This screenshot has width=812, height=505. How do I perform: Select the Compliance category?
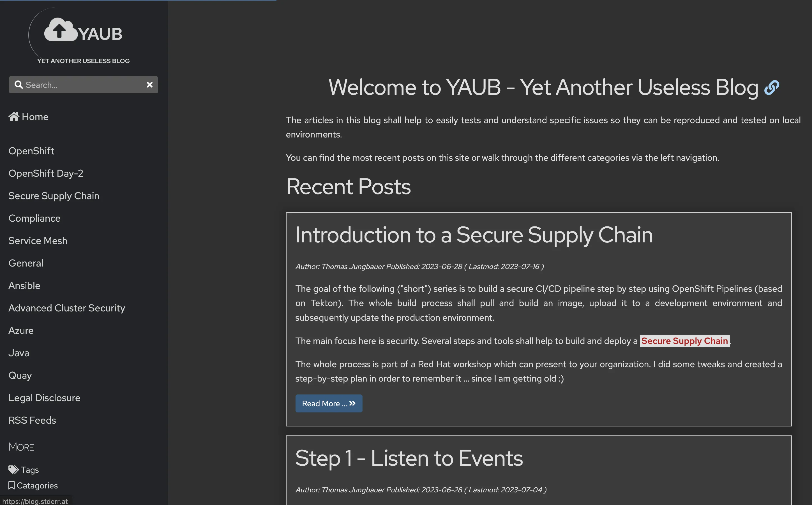point(34,218)
